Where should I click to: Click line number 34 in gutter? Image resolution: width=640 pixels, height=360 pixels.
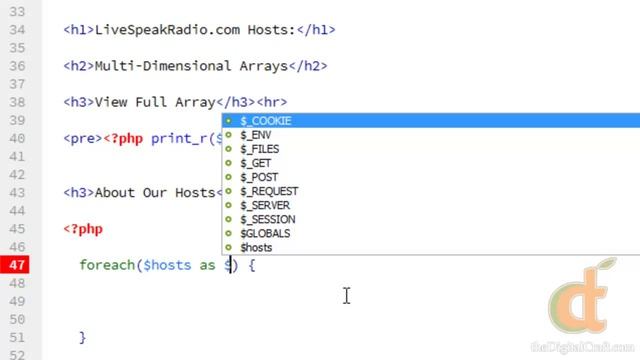tap(17, 30)
